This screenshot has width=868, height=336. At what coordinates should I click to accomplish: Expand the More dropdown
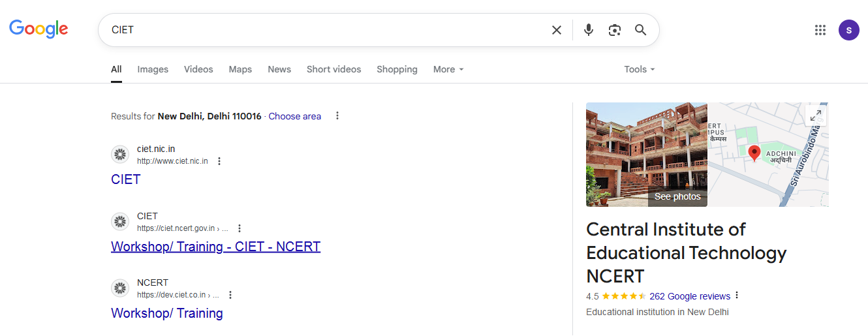click(448, 69)
